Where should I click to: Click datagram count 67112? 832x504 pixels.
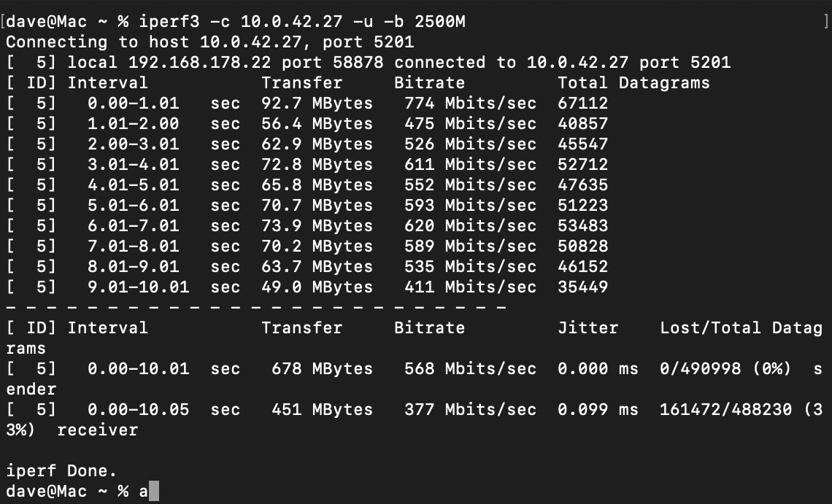click(x=582, y=104)
